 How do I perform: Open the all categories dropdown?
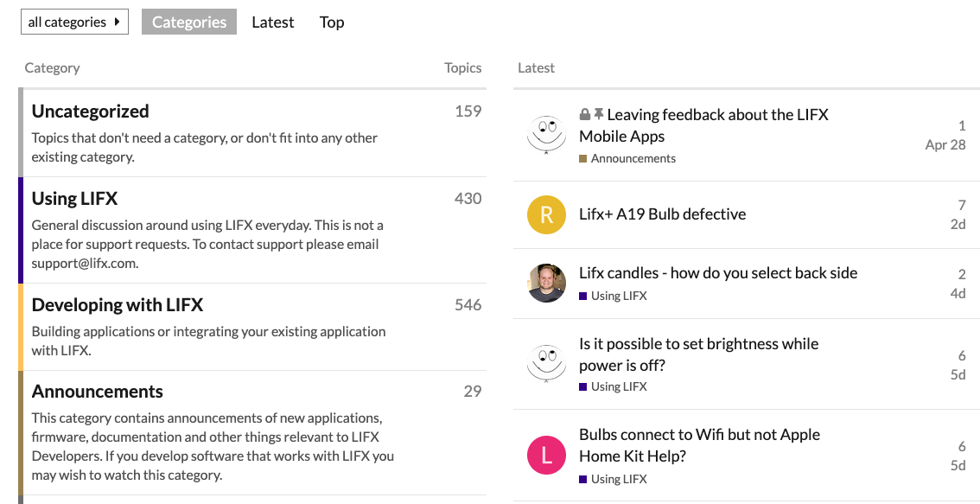[74, 22]
